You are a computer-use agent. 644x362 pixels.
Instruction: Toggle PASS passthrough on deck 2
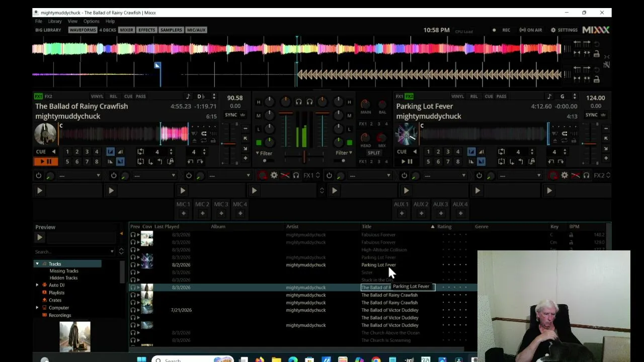click(502, 97)
